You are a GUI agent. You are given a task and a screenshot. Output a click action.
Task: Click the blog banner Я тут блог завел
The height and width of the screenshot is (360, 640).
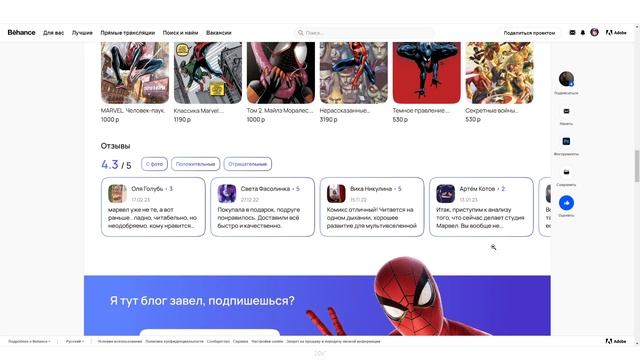pyautogui.click(x=317, y=305)
